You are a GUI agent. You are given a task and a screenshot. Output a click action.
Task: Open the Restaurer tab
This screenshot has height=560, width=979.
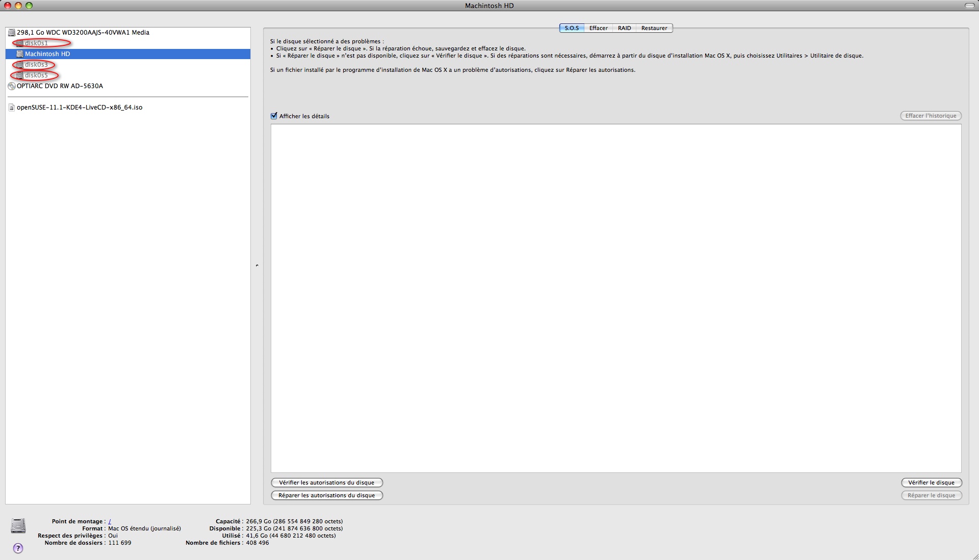654,28
